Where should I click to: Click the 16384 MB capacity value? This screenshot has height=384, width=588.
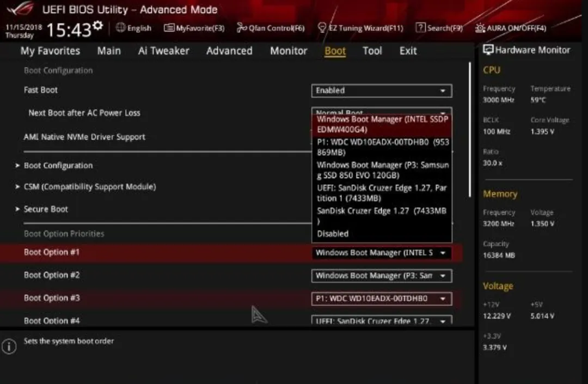click(499, 255)
